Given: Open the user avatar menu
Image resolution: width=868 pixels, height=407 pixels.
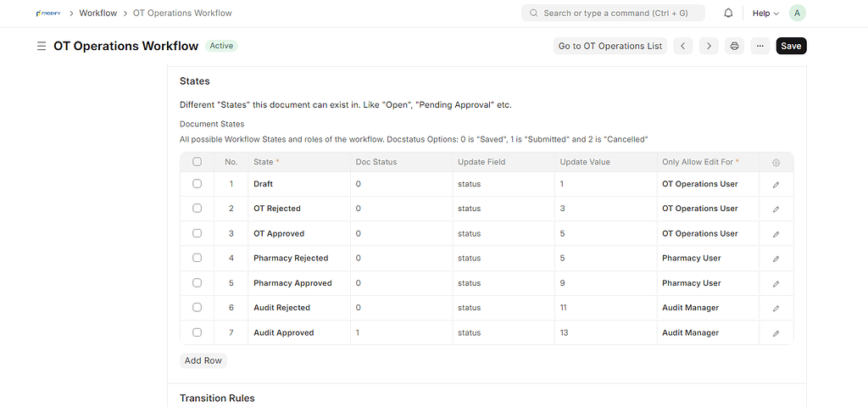Looking at the screenshot, I should (797, 14).
